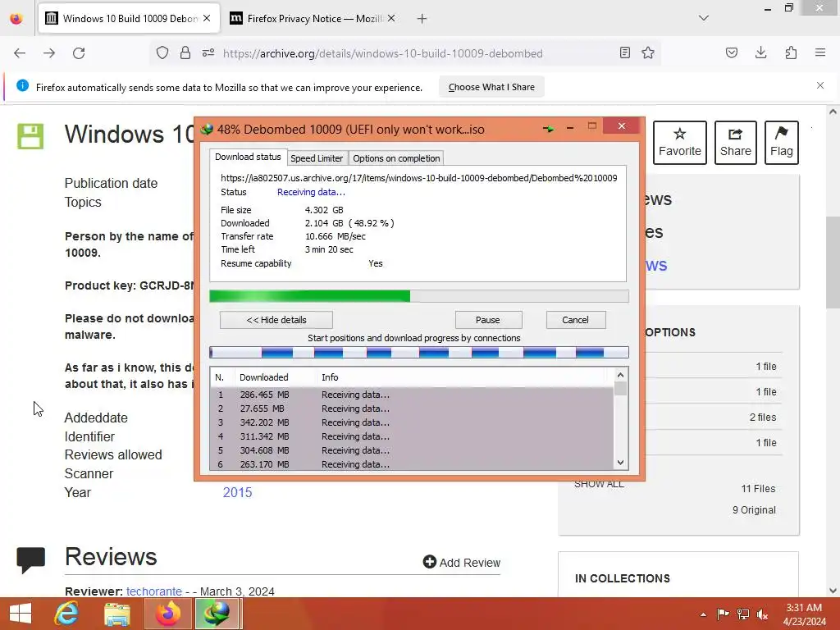Image resolution: width=840 pixels, height=630 pixels.
Task: Open the Options on completion tab
Action: (x=396, y=158)
